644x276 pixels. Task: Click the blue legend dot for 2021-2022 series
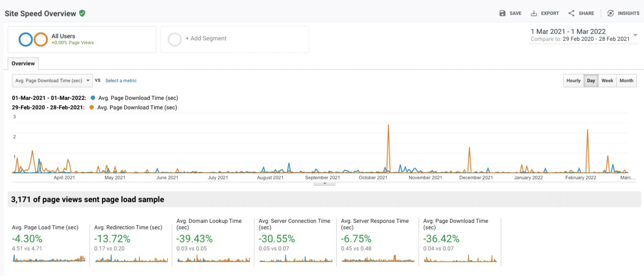(93, 98)
